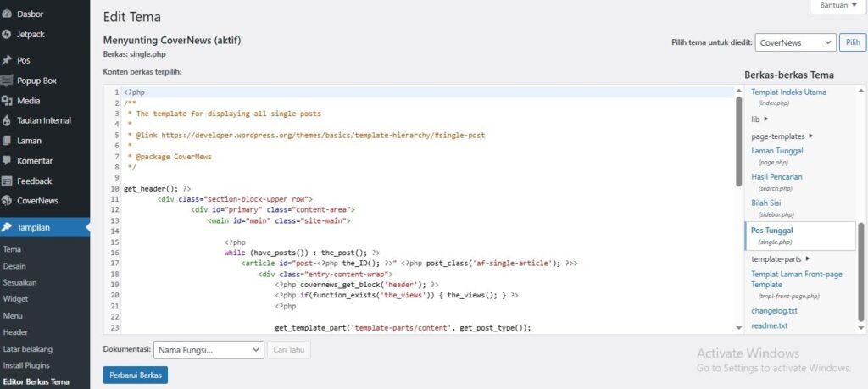Screen dimensions: 868x389
Task: Open Bilah Sisi sidebar.php file
Action: click(x=765, y=203)
